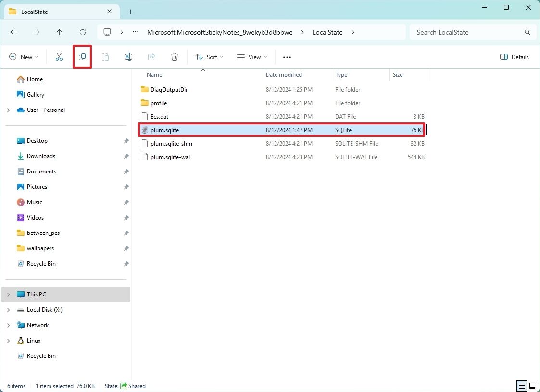The height and width of the screenshot is (392, 540).
Task: Refresh the folder view
Action: (x=82, y=32)
